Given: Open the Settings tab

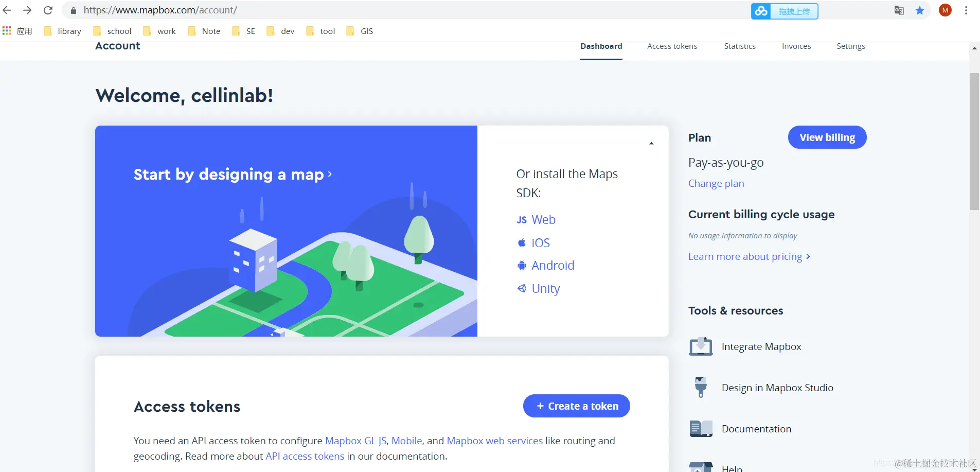Looking at the screenshot, I should [x=851, y=46].
